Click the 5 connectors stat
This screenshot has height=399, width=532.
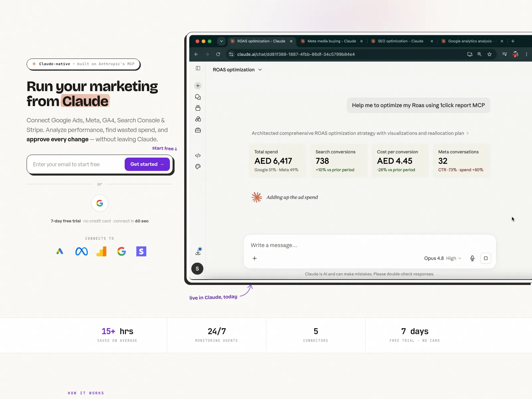click(316, 335)
